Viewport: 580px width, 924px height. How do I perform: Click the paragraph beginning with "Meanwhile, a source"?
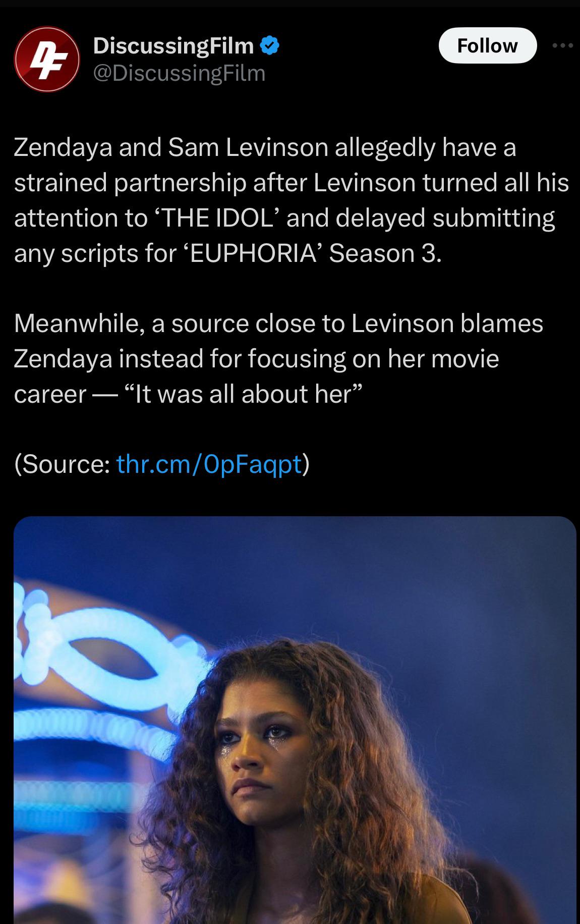pyautogui.click(x=278, y=359)
